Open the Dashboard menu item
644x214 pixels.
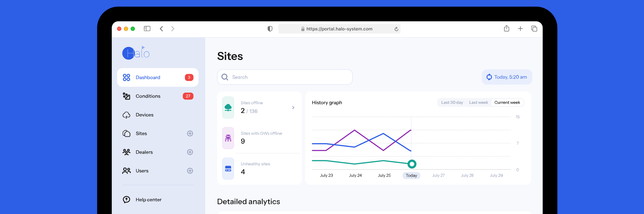pyautogui.click(x=158, y=77)
